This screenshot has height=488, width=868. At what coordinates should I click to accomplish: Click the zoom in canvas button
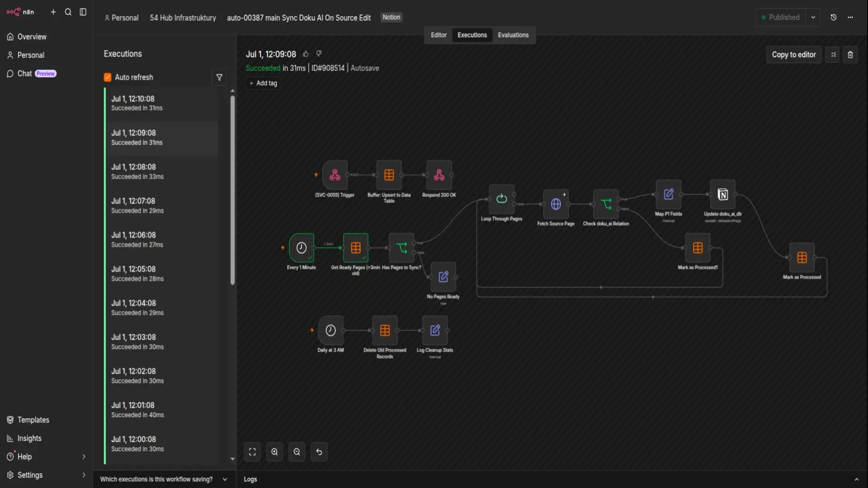click(x=274, y=452)
